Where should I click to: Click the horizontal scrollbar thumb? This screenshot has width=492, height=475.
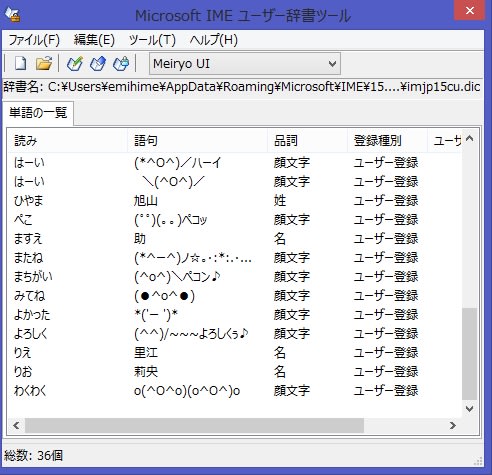pyautogui.click(x=194, y=425)
